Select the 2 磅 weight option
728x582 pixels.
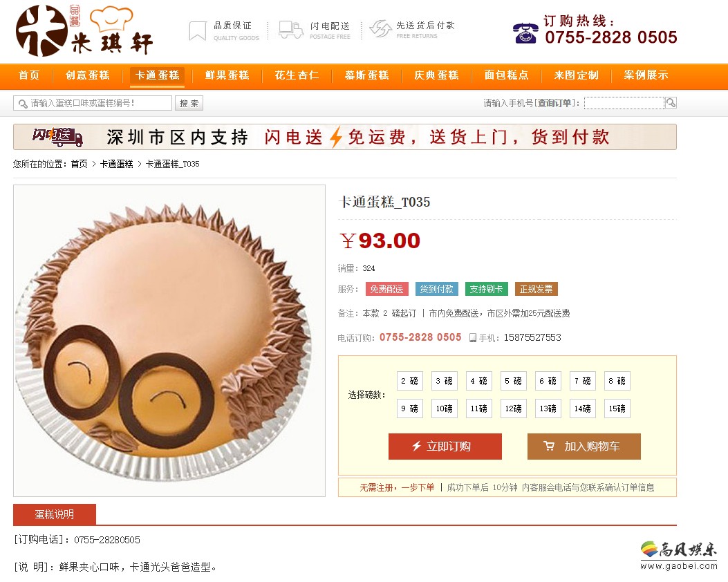[409, 381]
